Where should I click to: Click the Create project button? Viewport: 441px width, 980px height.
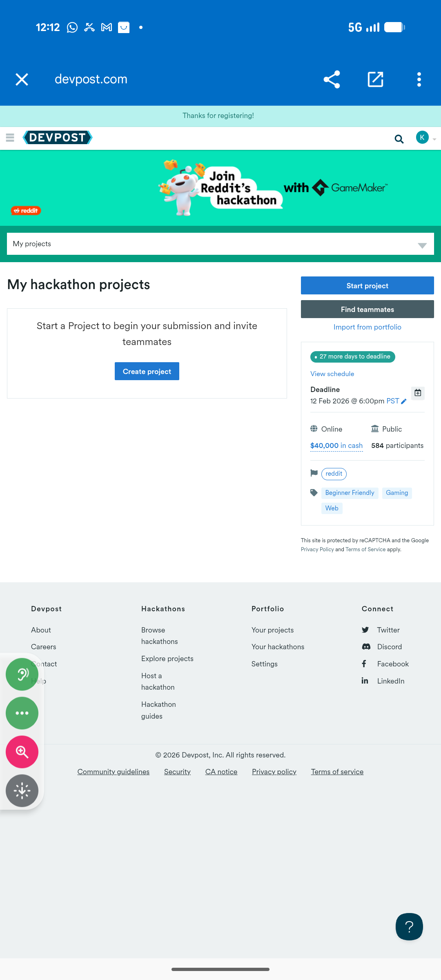coord(147,371)
